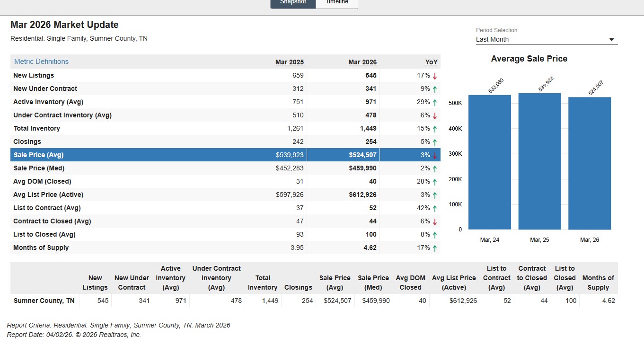
Task: Open the Metric Definitions link
Action: tap(41, 62)
